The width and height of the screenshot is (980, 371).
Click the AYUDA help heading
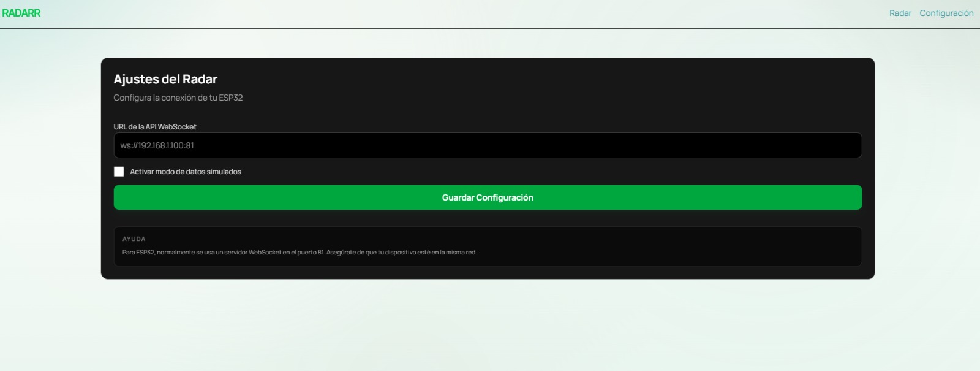click(x=134, y=239)
